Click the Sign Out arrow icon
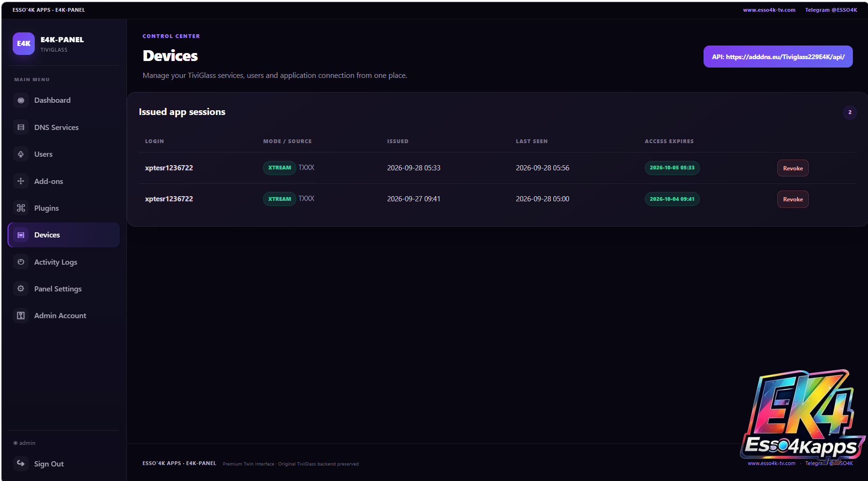 pos(21,464)
